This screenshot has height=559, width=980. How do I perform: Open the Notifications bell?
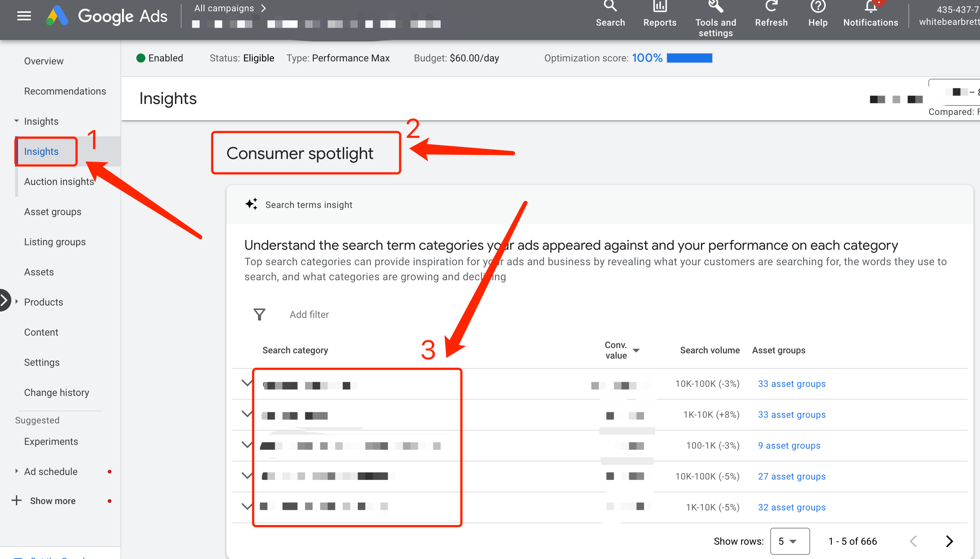pyautogui.click(x=870, y=7)
